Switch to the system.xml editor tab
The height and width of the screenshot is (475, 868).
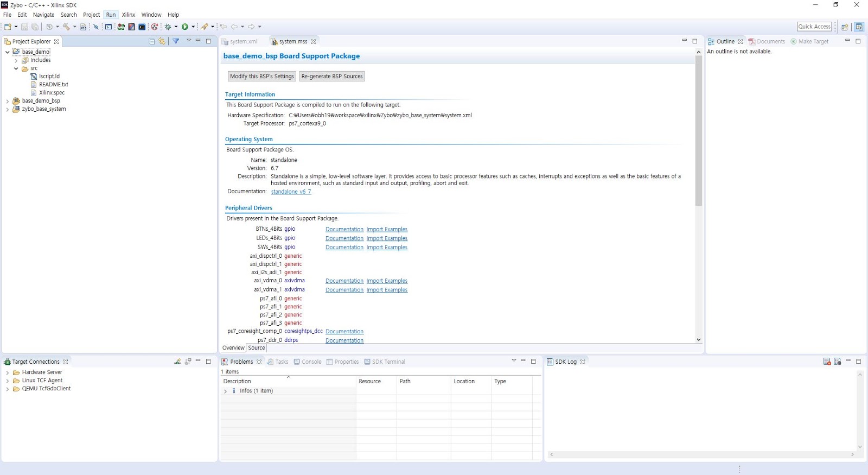click(x=240, y=42)
